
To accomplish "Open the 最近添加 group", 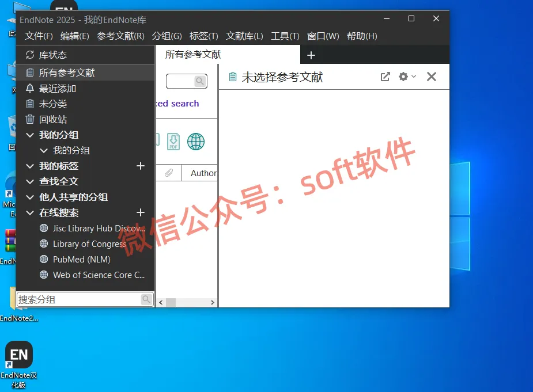I will pos(85,89).
